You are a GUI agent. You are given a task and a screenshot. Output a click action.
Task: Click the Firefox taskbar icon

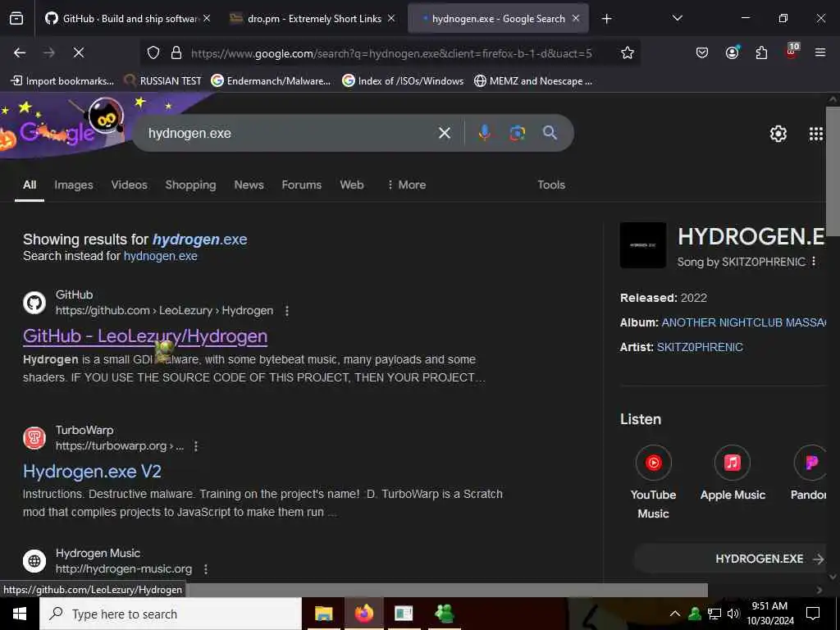363,614
